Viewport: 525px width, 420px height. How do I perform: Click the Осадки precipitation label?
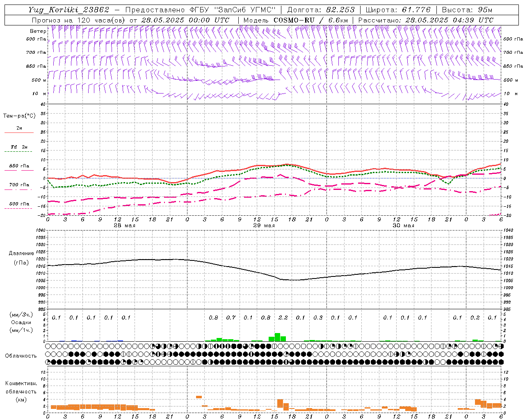21,322
